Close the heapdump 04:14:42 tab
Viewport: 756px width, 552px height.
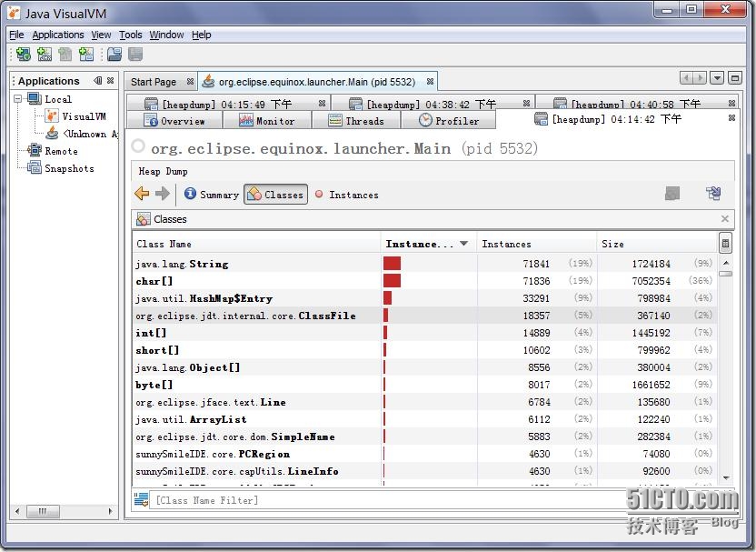pos(731,117)
